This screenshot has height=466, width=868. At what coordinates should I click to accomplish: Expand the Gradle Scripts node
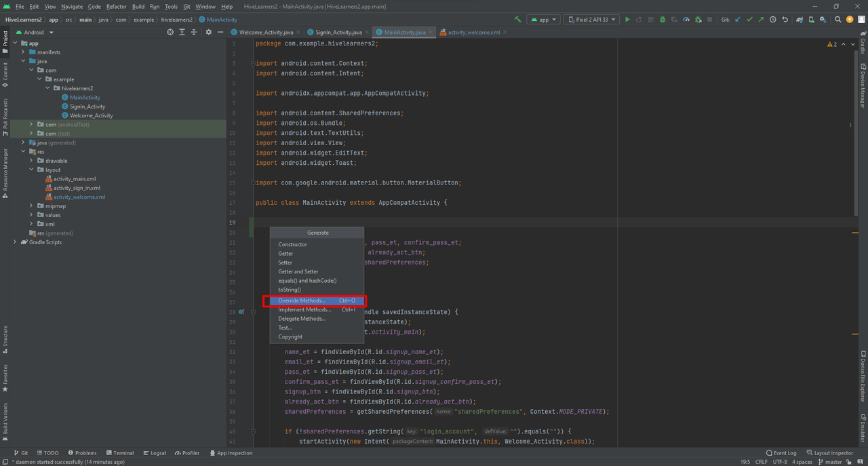click(x=15, y=242)
